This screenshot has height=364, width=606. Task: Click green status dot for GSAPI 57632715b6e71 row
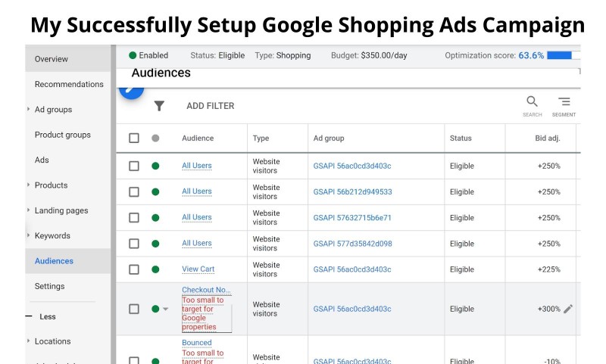pos(155,218)
